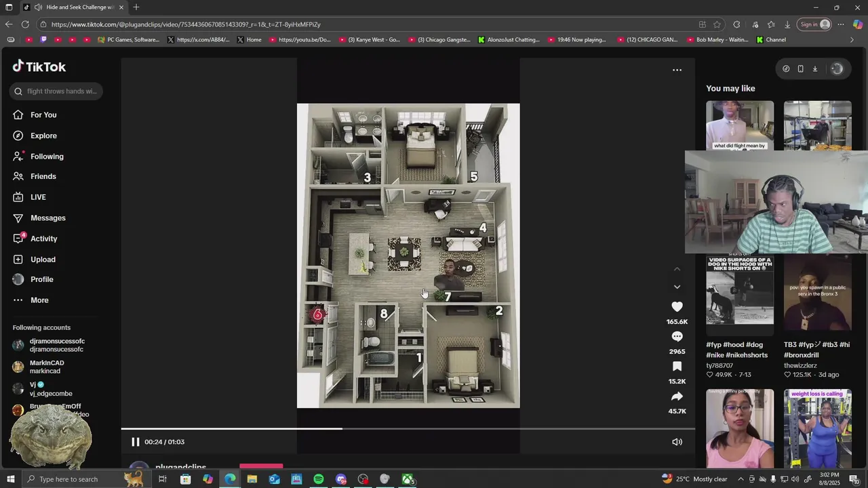The image size is (868, 488).
Task: Open the Windows Start menu
Action: click(10, 479)
